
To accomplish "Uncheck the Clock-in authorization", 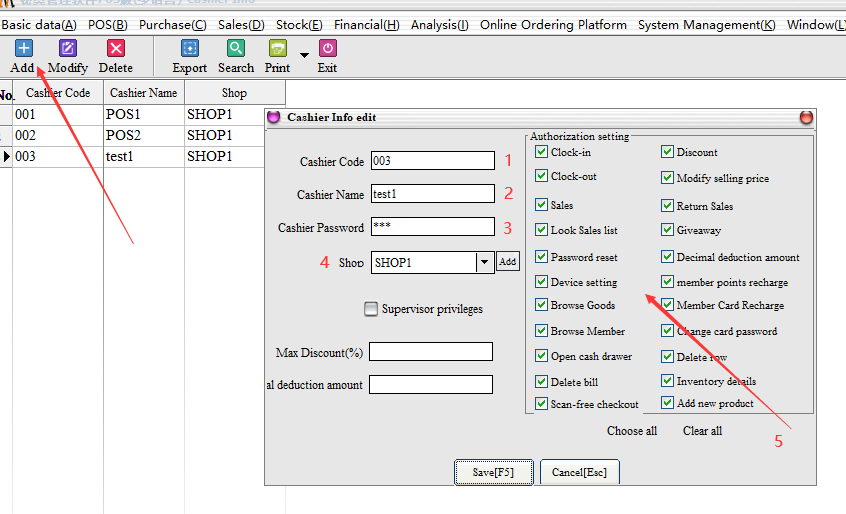I will coord(542,152).
